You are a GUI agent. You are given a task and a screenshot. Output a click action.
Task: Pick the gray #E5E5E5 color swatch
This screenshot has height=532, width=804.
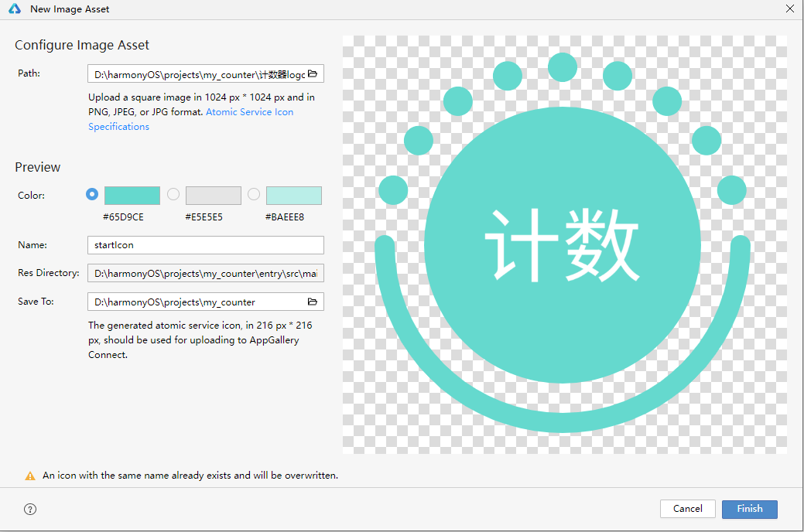point(214,196)
